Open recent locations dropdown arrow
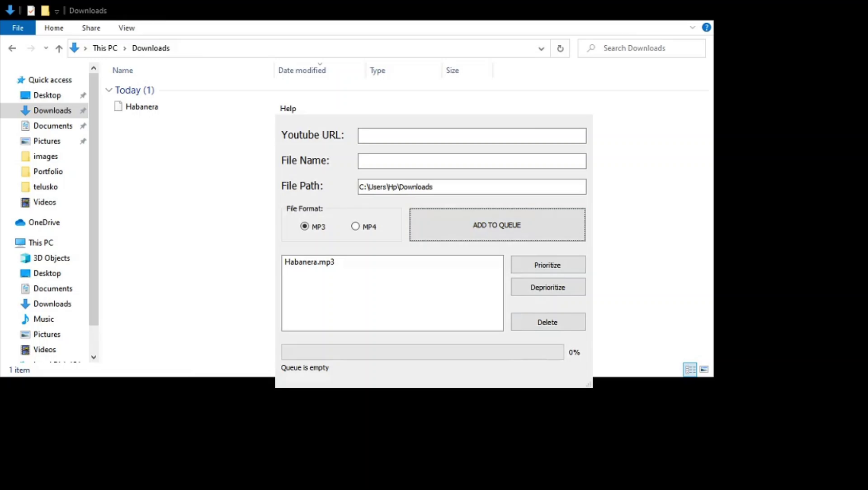The height and width of the screenshot is (490, 868). tap(46, 48)
